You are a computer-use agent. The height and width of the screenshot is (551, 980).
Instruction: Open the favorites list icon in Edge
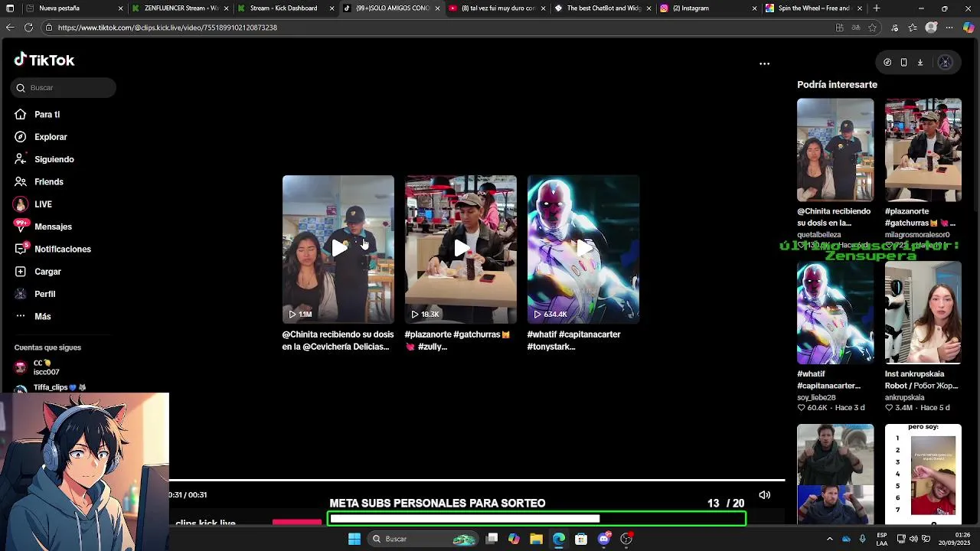[913, 28]
